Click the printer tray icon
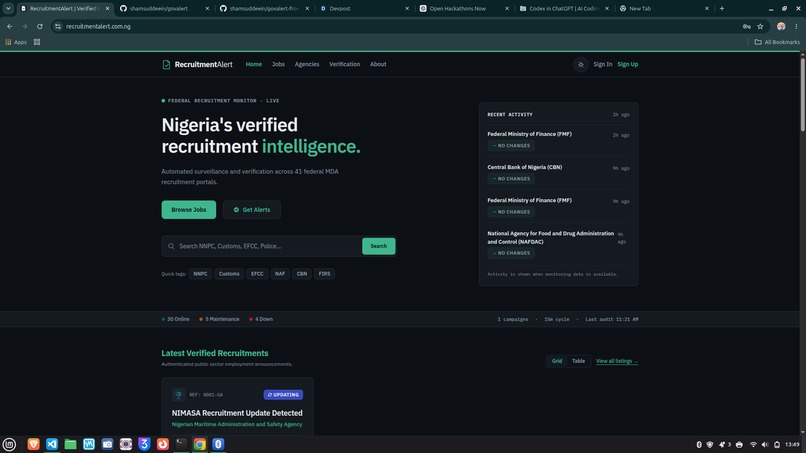Image resolution: width=806 pixels, height=453 pixels. [739, 445]
